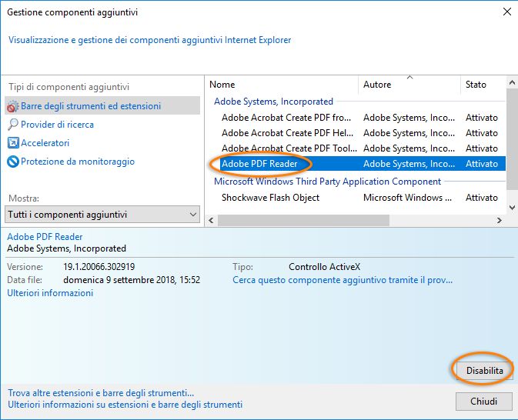Screen dimensions: 518x420
Task: Click the Acceleratori arrow icon
Action: coord(13,143)
